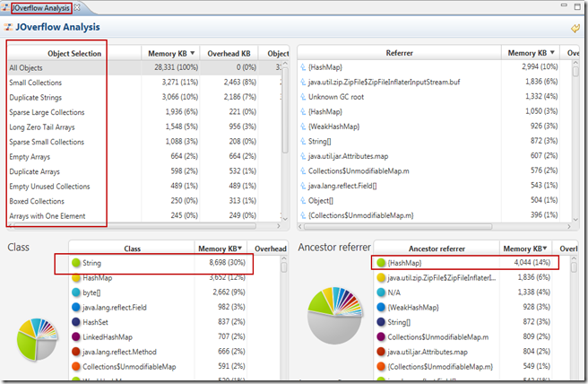Select the Duplicate Arrays row
588x384 pixels.
tap(144, 171)
